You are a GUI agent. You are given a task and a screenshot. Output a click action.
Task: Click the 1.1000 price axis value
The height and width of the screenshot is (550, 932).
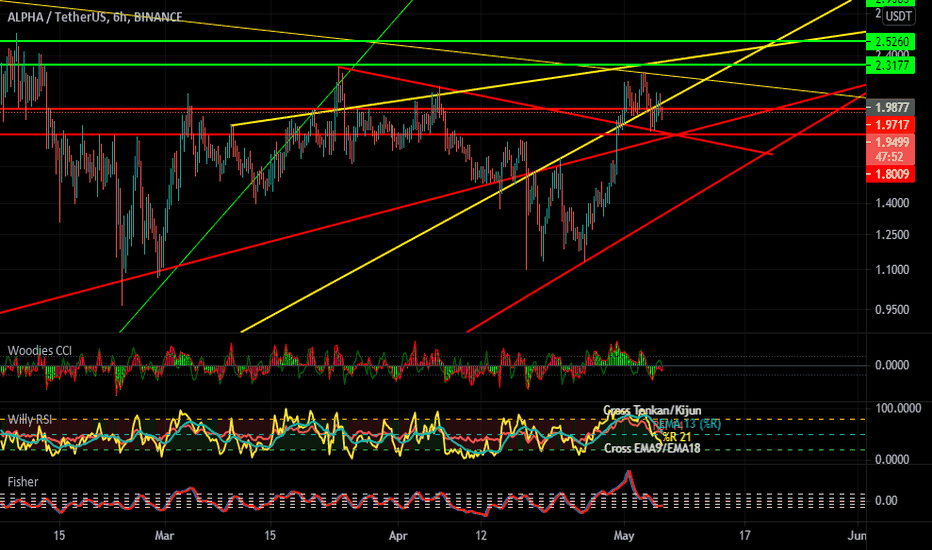pos(892,269)
